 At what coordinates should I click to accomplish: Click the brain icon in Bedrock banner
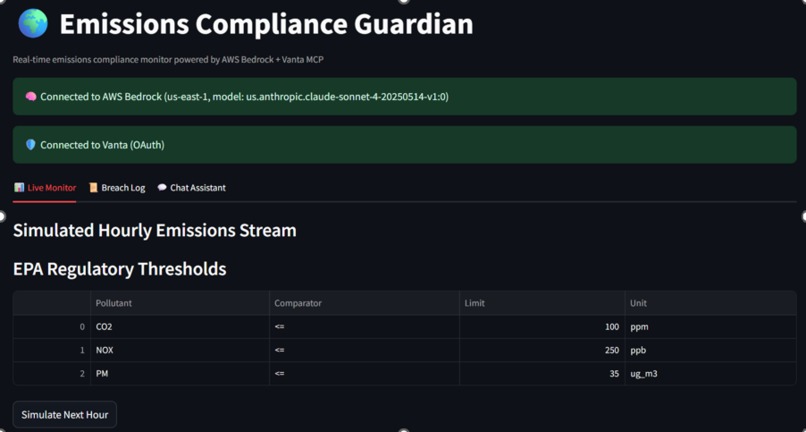[31, 97]
